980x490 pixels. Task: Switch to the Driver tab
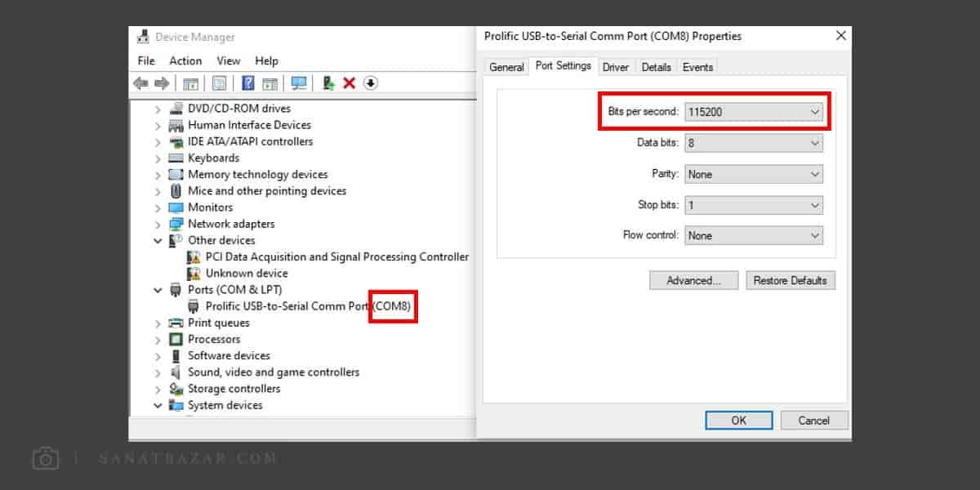point(616,67)
